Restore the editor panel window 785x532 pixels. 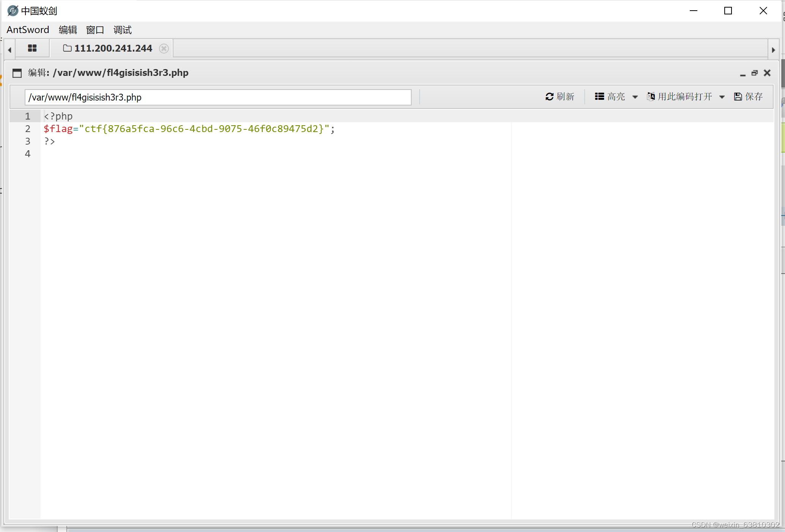click(755, 73)
